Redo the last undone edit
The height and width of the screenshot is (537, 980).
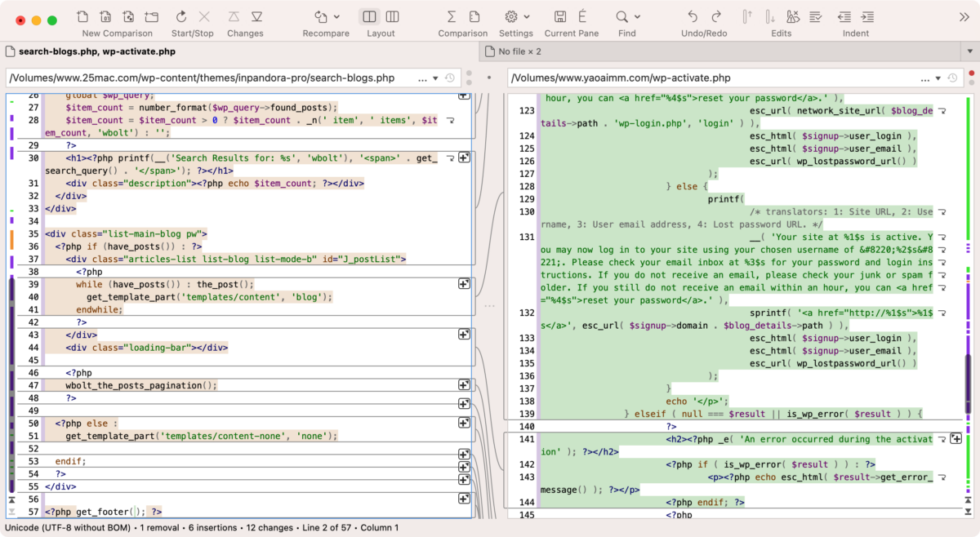716,16
